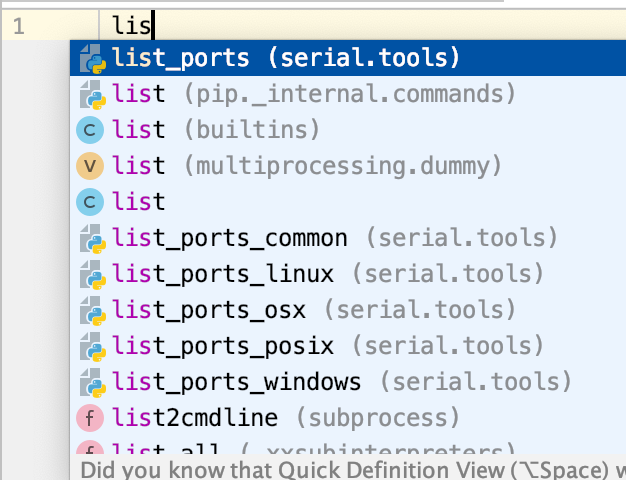Select list_ports_posix (serial.tools) suggestion

pyautogui.click(x=348, y=346)
